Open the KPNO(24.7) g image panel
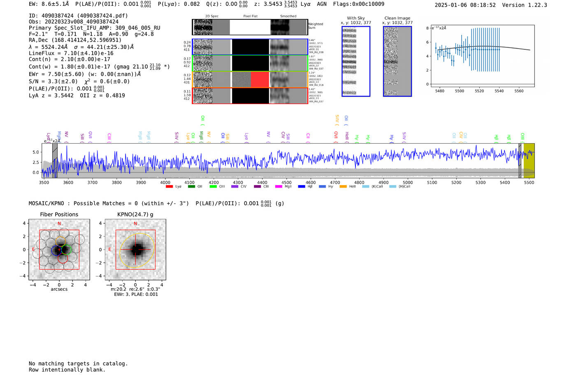The width and height of the screenshot is (576, 392). [x=135, y=250]
